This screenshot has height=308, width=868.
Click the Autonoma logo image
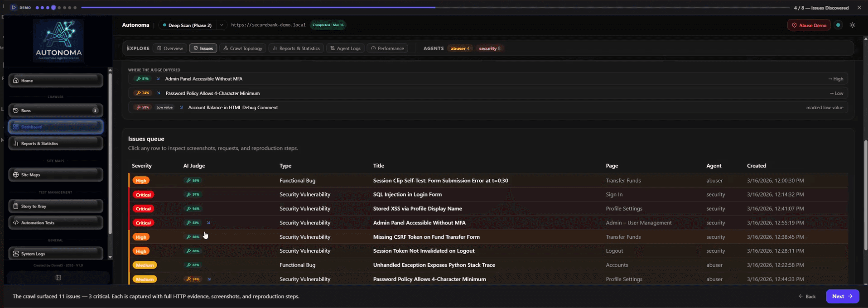(x=58, y=40)
